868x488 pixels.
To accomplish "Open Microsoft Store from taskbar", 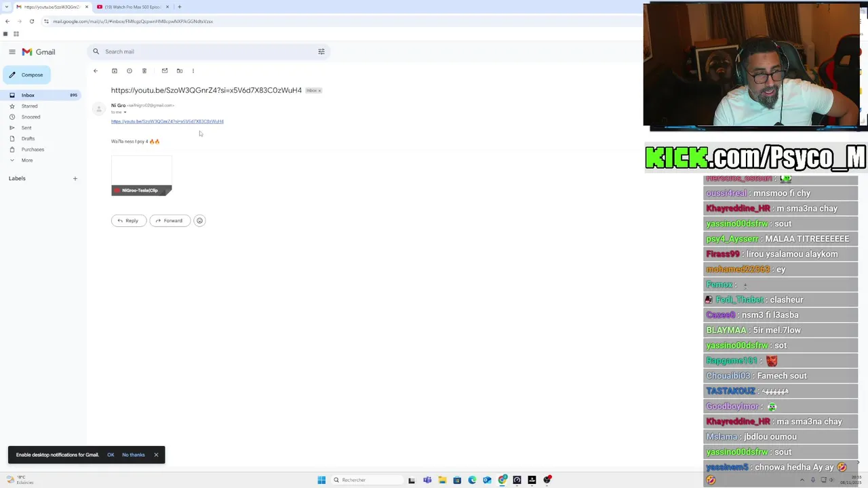I will [457, 480].
